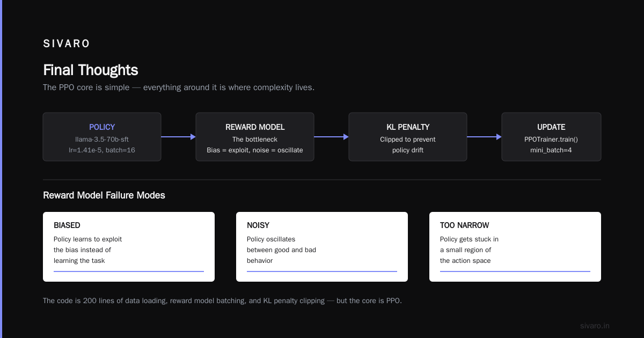Select the TOO NARROW failure mode card
The image size is (644, 338).
coord(515,247)
